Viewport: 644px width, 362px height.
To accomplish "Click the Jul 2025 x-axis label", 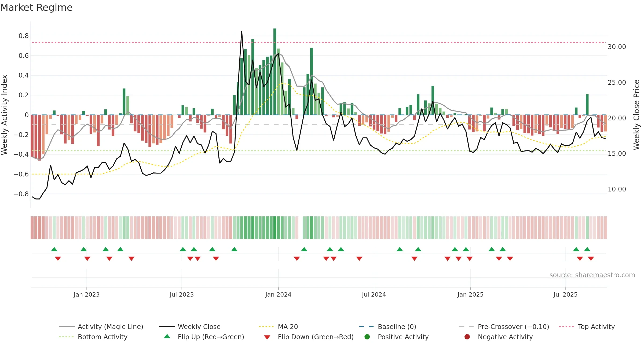I will click(565, 294).
